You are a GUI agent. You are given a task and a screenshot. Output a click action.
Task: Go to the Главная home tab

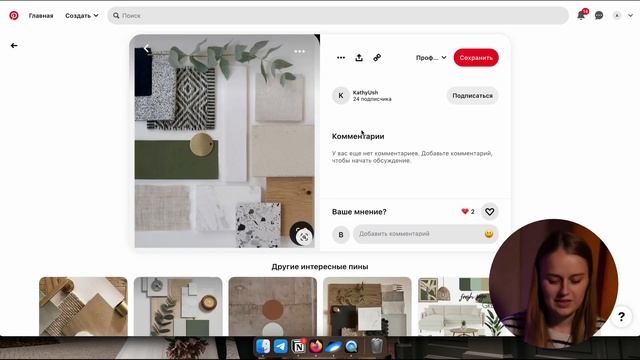click(x=41, y=16)
